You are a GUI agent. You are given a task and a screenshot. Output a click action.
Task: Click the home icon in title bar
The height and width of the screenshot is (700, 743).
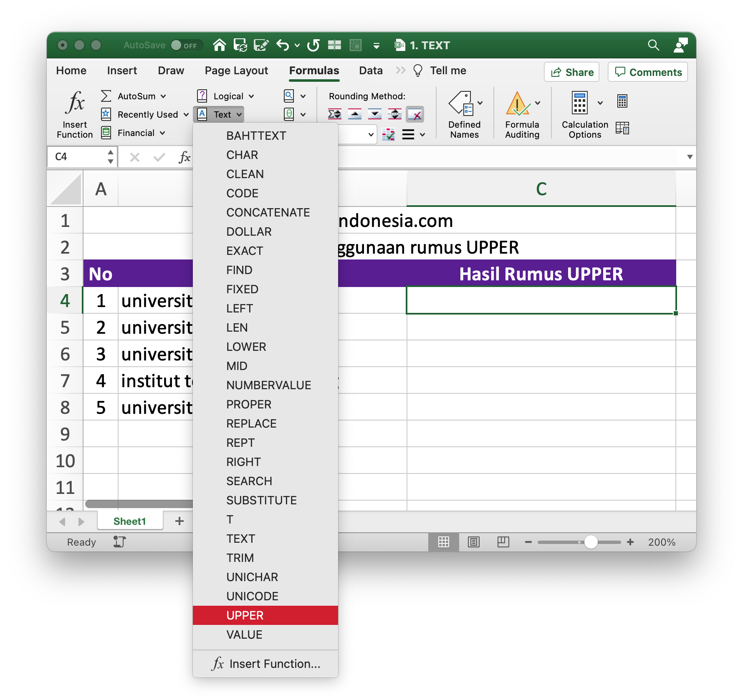219,45
